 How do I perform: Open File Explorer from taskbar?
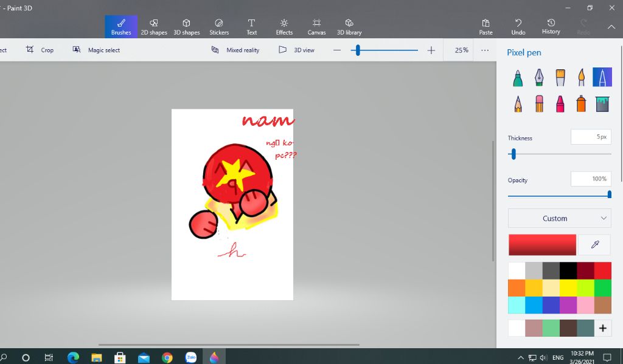point(97,357)
